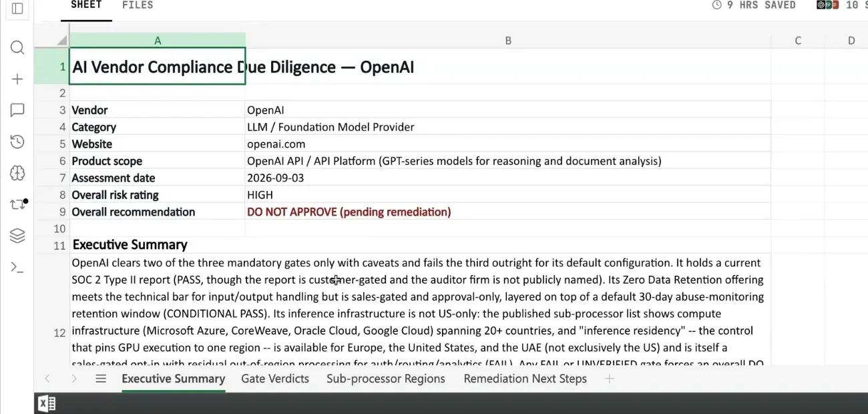Select the Executive Summary sheet tab
This screenshot has height=414, width=868.
(173, 379)
